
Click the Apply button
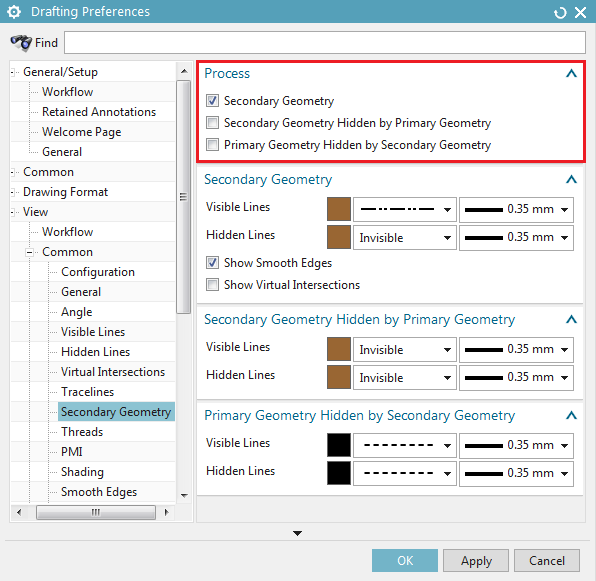(476, 560)
